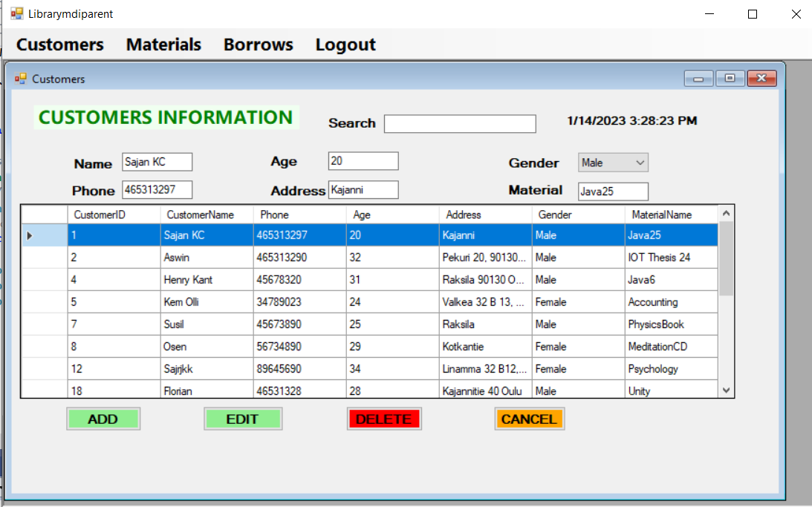812x507 pixels.
Task: Click the orange CANCEL button
Action: [x=529, y=419]
